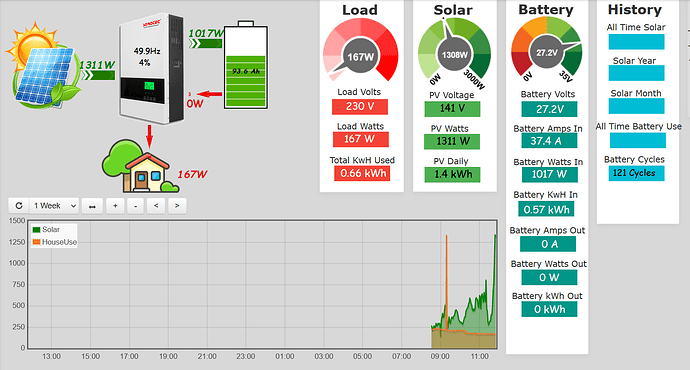Click the inverter unit image
Screen dimensions: 690x370
(151, 68)
